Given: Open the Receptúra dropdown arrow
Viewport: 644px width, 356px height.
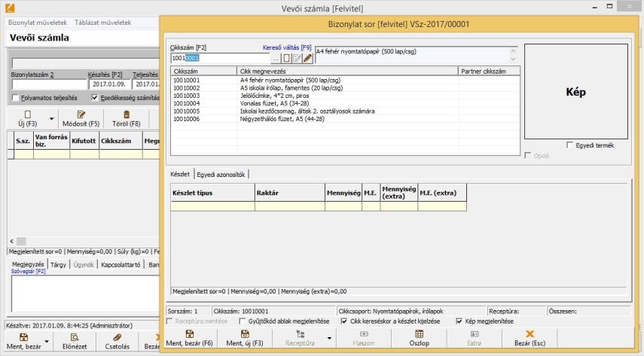Looking at the screenshot, I should 329,338.
